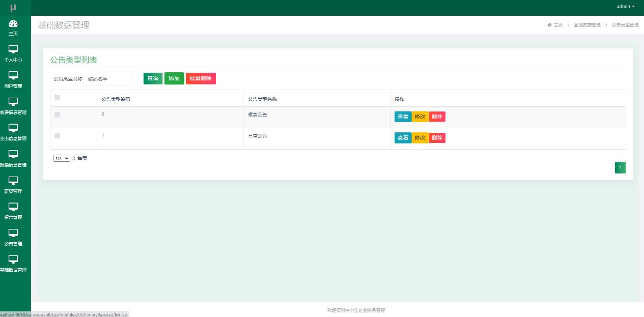The image size is (644, 317).
Task: Open 报销信息管理 monitor icon in sidebar
Action: click(13, 154)
